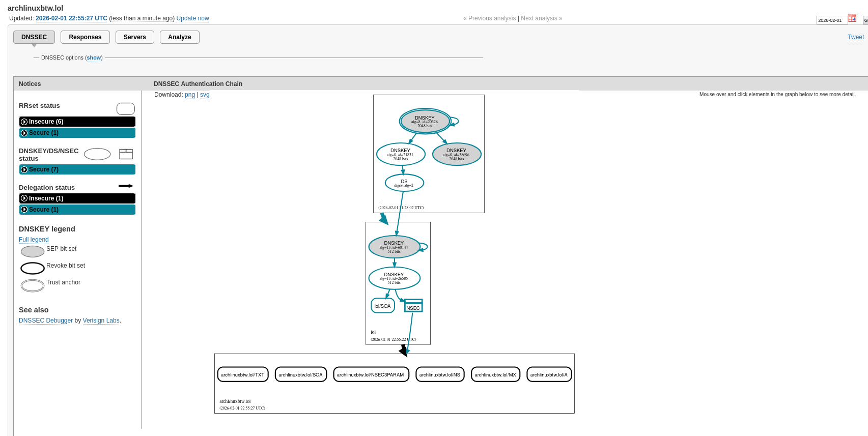Click the Update now link
Viewport: 868px width, 436px height.
pyautogui.click(x=192, y=18)
